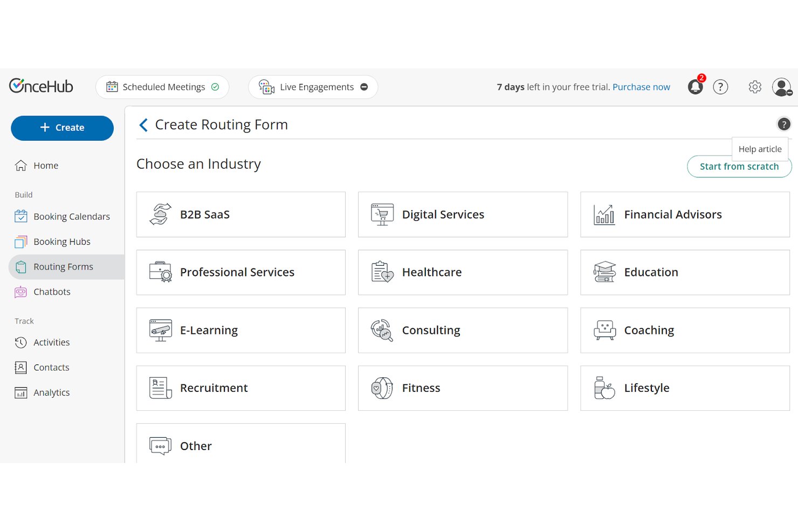Screen dimensions: 798x532
Task: Open the notifications bell icon
Action: 695,87
